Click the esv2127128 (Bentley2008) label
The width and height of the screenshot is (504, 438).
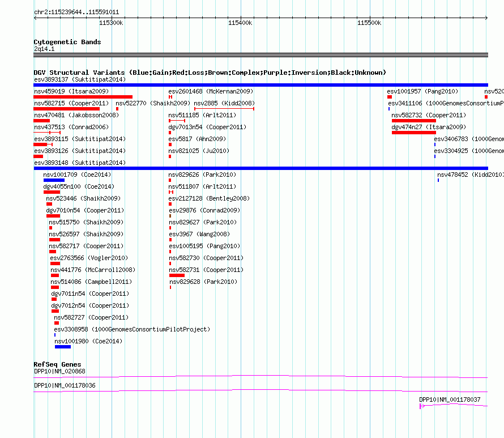click(x=209, y=198)
